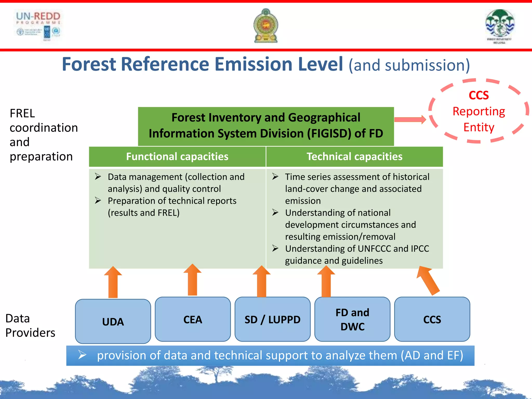Click the UN-REDD Programme logo
The image size is (532, 399).
tap(38, 26)
